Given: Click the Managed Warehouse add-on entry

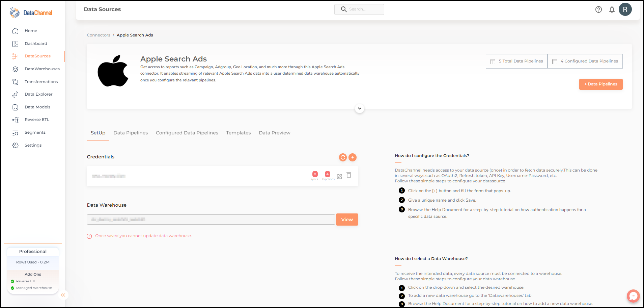Looking at the screenshot, I should [x=34, y=288].
